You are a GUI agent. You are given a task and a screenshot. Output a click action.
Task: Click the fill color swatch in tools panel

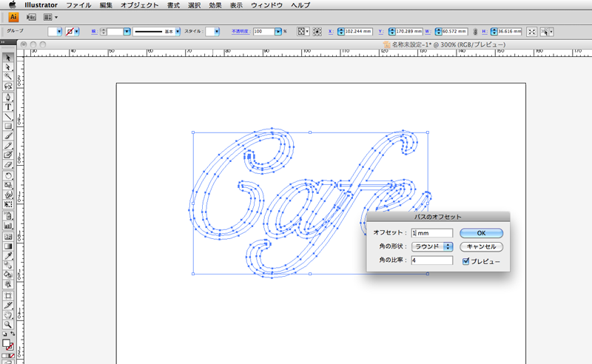pyautogui.click(x=6, y=343)
